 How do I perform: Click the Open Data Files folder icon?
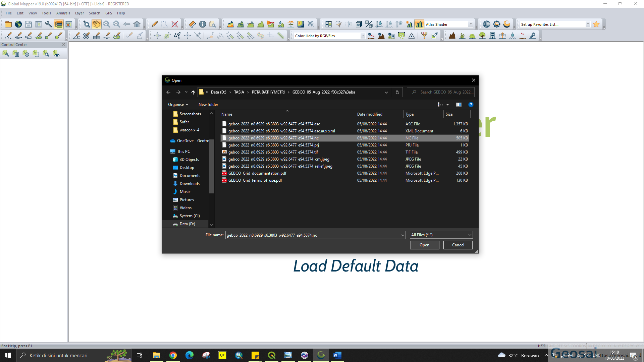(8, 24)
